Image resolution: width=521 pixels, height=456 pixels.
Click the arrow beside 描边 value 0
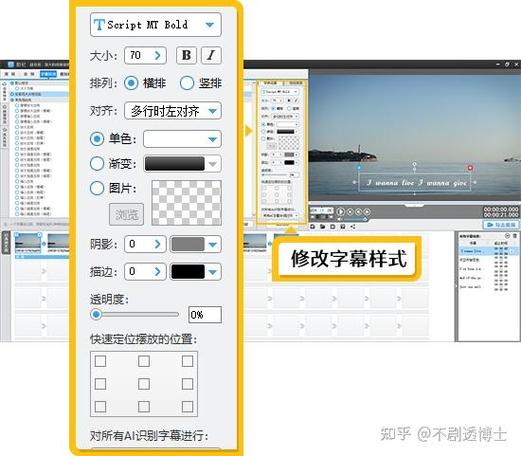(158, 272)
